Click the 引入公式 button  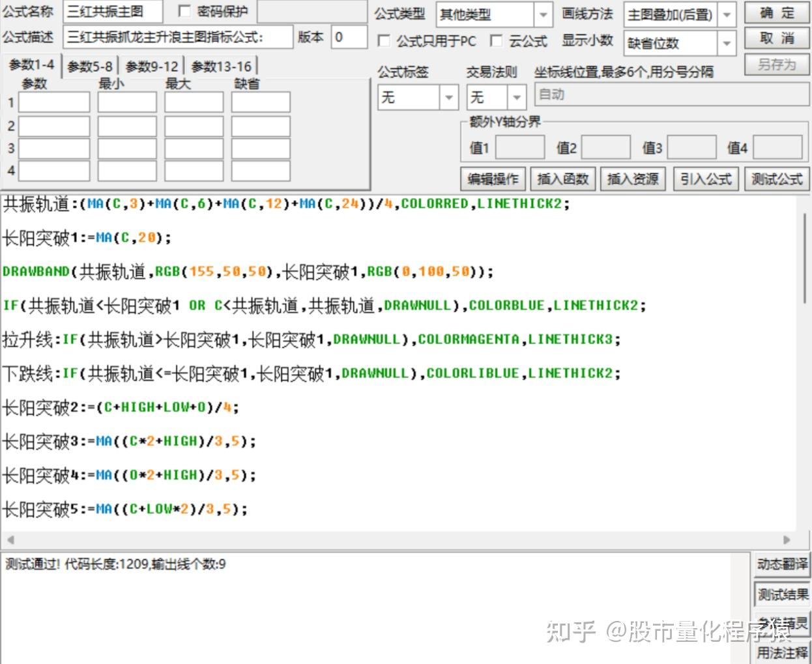(x=706, y=179)
